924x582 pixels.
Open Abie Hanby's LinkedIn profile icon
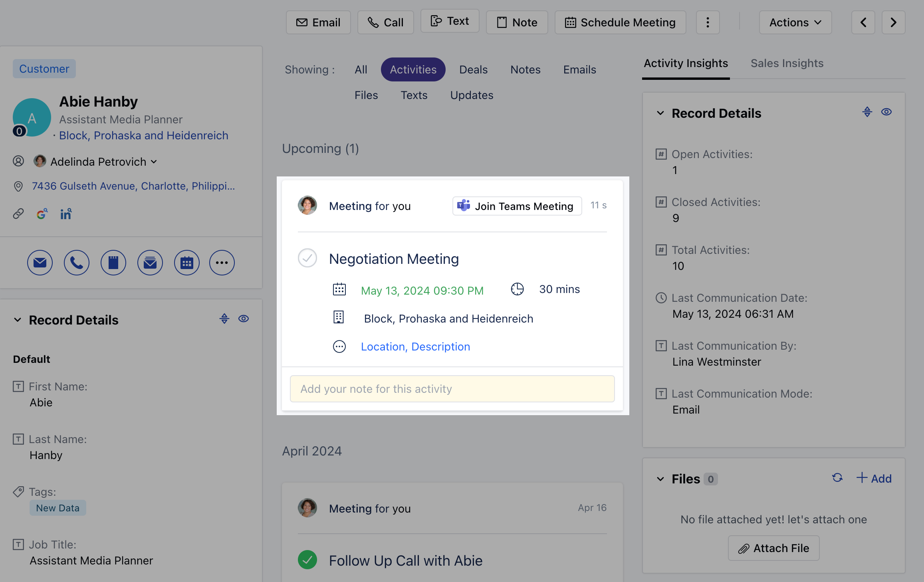pyautogui.click(x=65, y=214)
